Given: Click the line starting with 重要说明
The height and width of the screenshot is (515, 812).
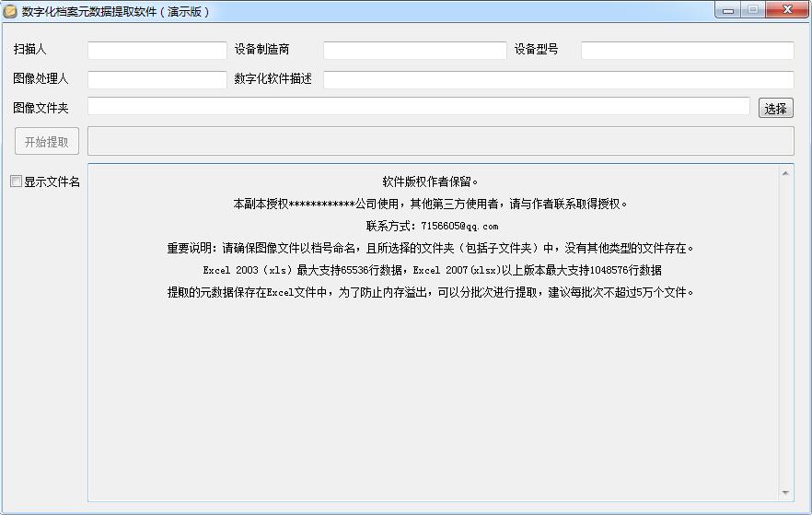Looking at the screenshot, I should tap(430, 248).
